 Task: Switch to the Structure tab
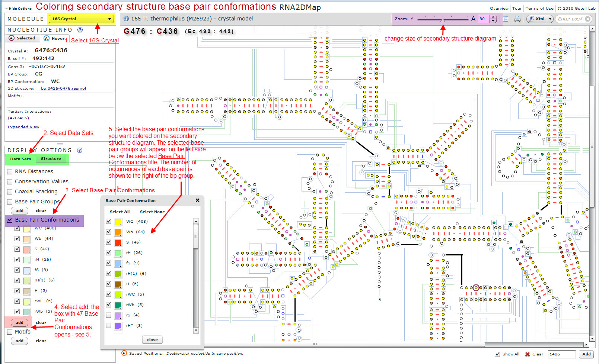point(51,159)
